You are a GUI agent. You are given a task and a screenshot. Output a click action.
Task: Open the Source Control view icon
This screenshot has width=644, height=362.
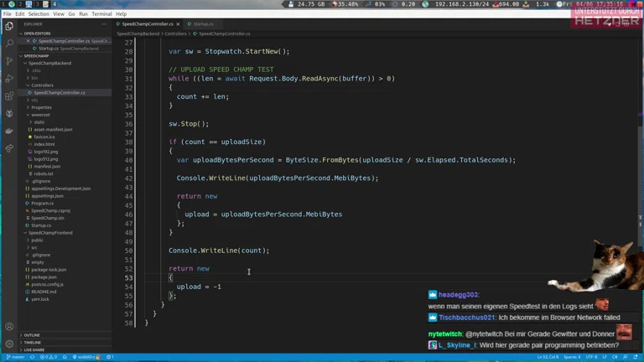point(9,61)
